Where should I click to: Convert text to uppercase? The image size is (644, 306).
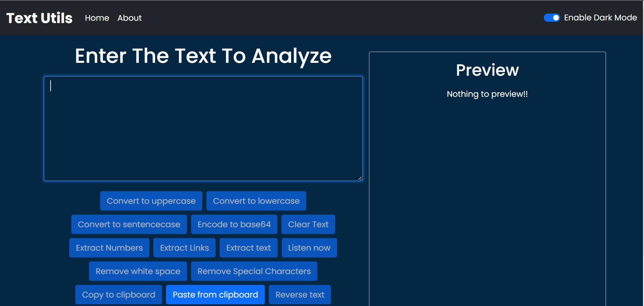tap(151, 201)
